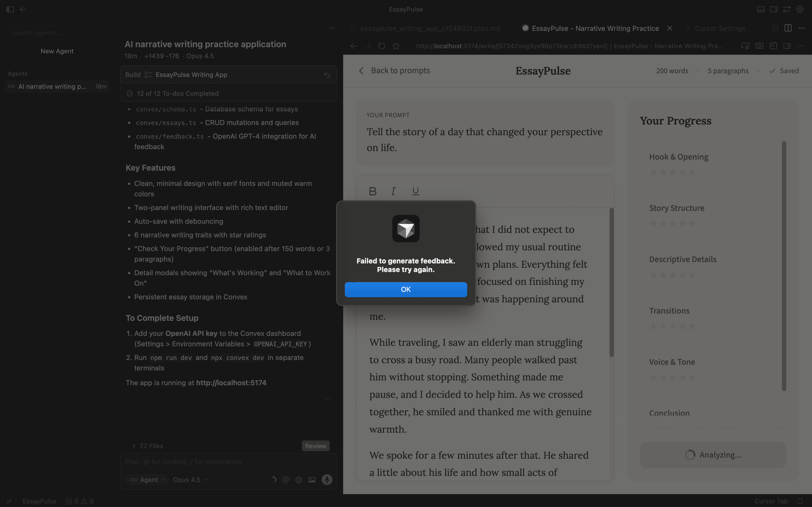The image size is (812, 507).
Task: Switch to the Cursor Settings tab
Action: point(720,28)
